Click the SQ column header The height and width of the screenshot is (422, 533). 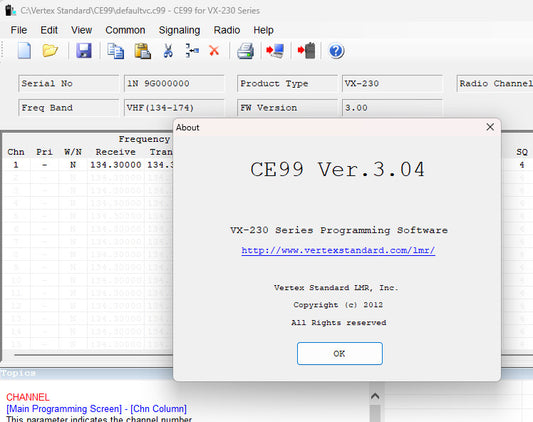point(522,152)
